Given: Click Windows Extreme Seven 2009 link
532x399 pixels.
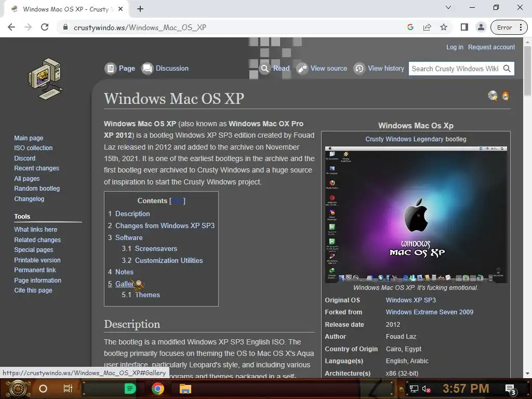Looking at the screenshot, I should (x=429, y=312).
